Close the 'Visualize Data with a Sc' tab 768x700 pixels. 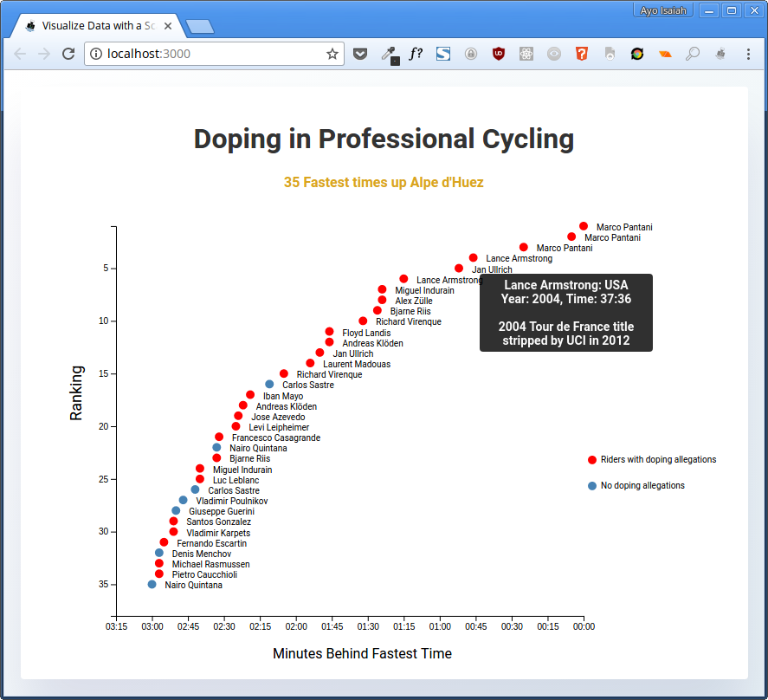click(x=168, y=26)
